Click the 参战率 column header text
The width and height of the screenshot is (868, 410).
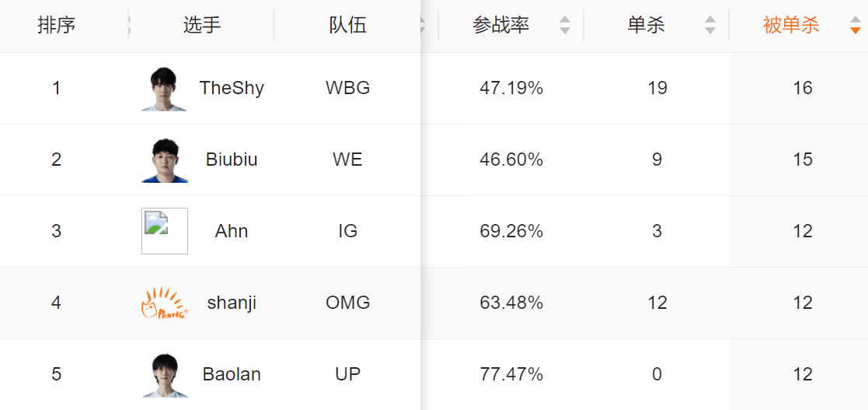point(500,26)
